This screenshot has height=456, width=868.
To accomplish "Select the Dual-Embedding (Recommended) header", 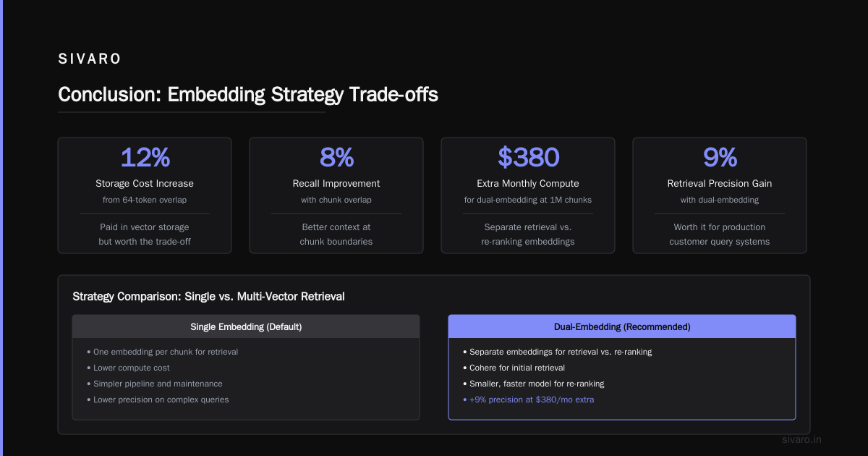I will (622, 326).
